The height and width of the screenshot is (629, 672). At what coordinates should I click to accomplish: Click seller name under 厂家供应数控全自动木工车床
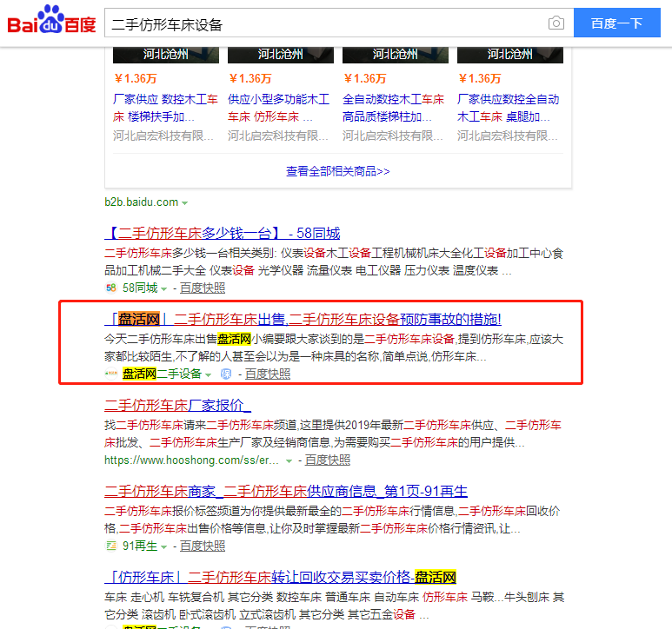point(508,136)
